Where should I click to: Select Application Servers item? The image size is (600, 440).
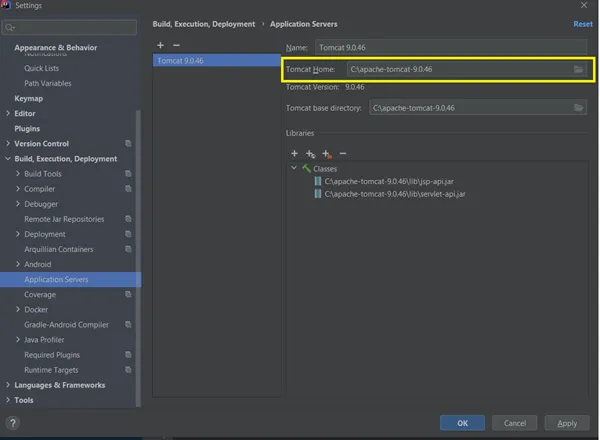click(x=70, y=279)
